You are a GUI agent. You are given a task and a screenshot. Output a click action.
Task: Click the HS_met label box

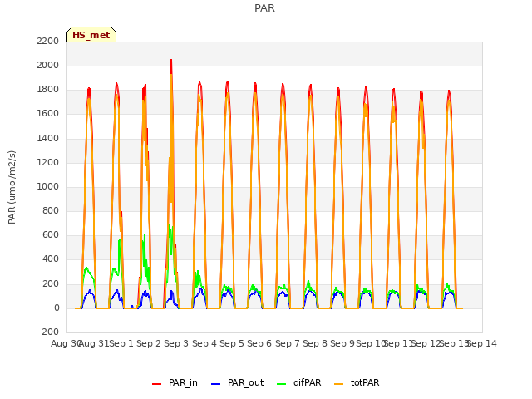91,35
